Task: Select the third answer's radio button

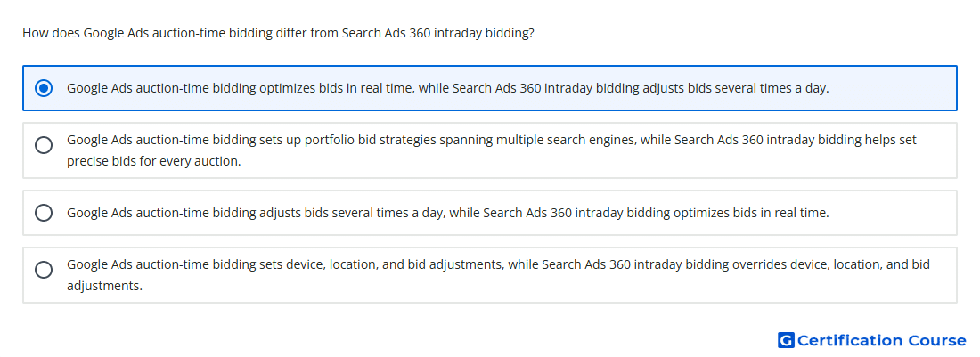Action: pyautogui.click(x=44, y=213)
